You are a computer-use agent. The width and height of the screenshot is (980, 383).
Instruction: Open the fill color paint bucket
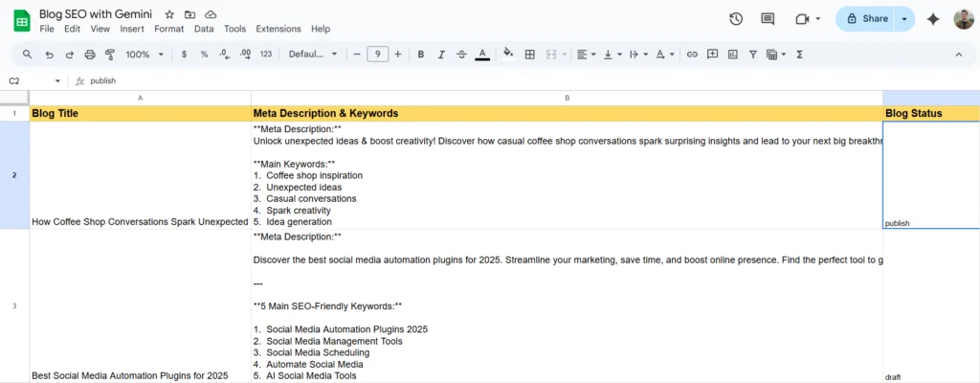[508, 55]
